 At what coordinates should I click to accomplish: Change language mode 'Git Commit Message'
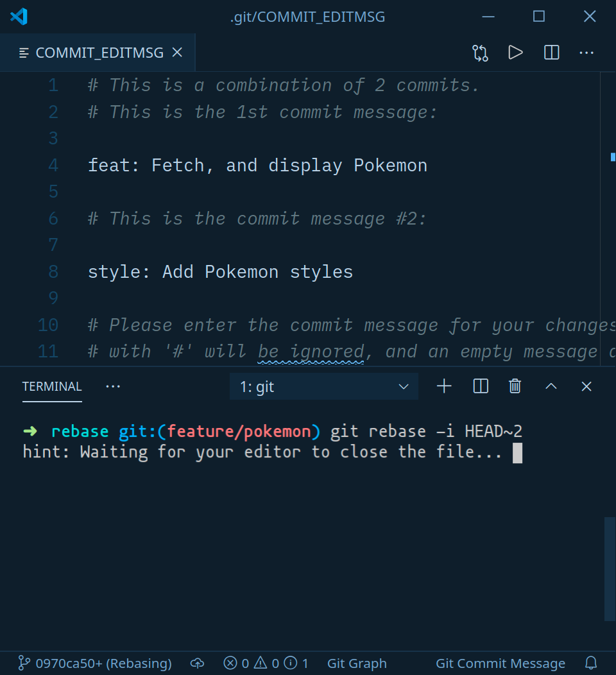click(501, 663)
